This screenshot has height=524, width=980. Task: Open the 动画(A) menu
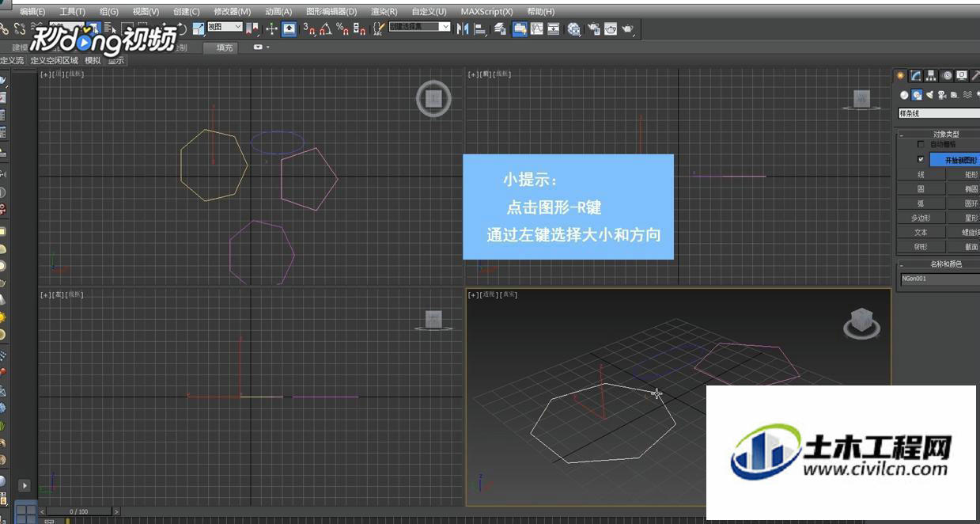(278, 12)
